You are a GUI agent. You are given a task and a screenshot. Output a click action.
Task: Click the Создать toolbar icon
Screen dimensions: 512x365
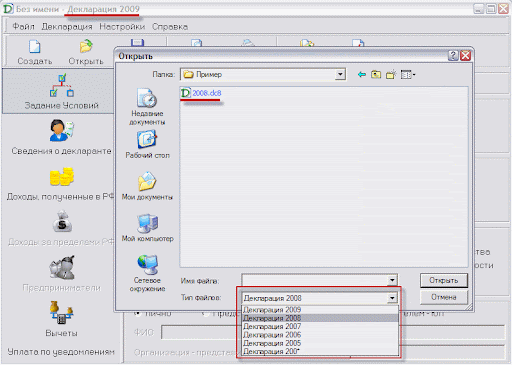tap(35, 52)
